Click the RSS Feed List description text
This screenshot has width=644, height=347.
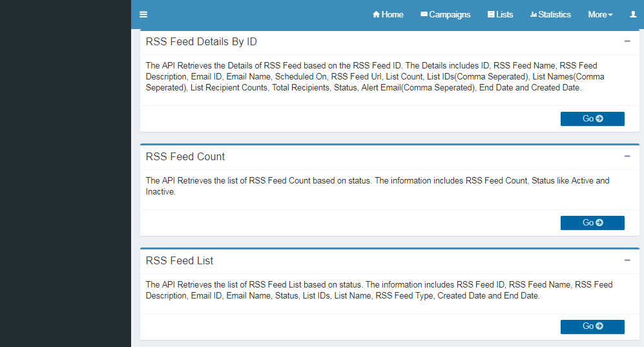[379, 290]
